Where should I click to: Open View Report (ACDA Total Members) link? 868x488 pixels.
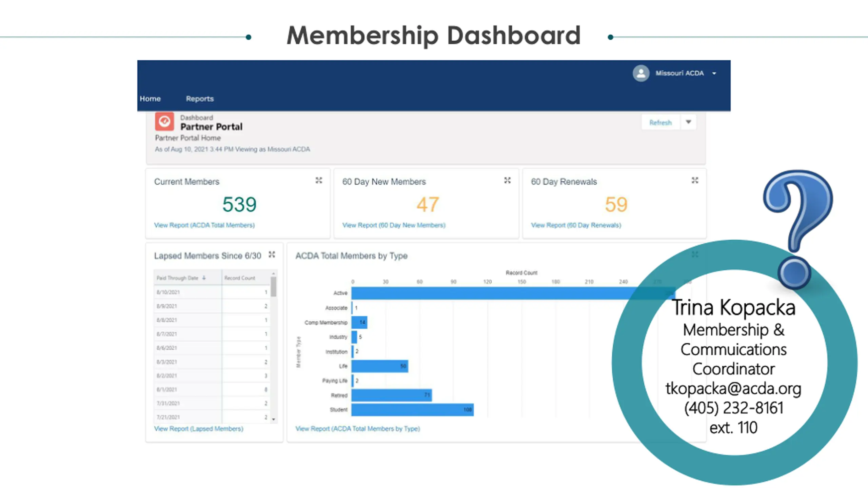coord(204,225)
